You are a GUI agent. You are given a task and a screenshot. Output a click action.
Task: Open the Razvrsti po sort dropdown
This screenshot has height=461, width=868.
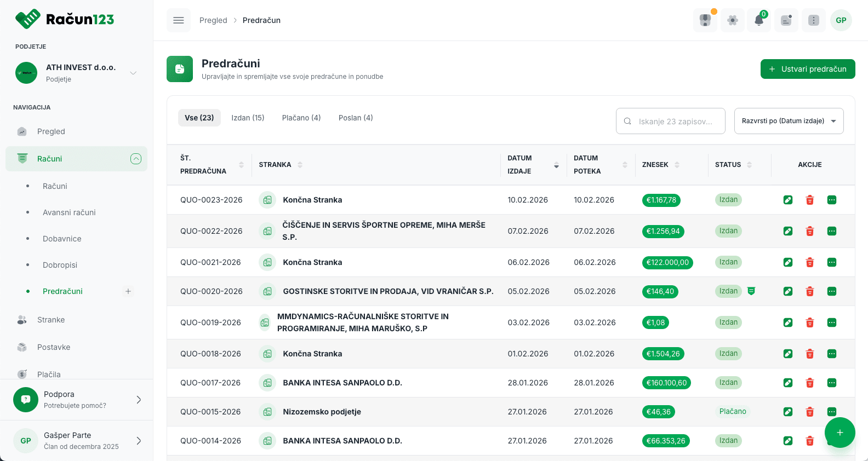coord(789,121)
